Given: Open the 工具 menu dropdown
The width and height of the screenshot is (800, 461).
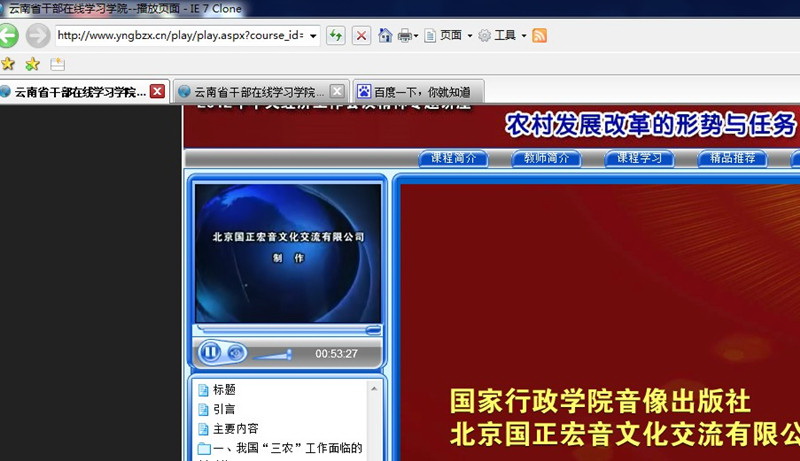Looking at the screenshot, I should click(510, 35).
